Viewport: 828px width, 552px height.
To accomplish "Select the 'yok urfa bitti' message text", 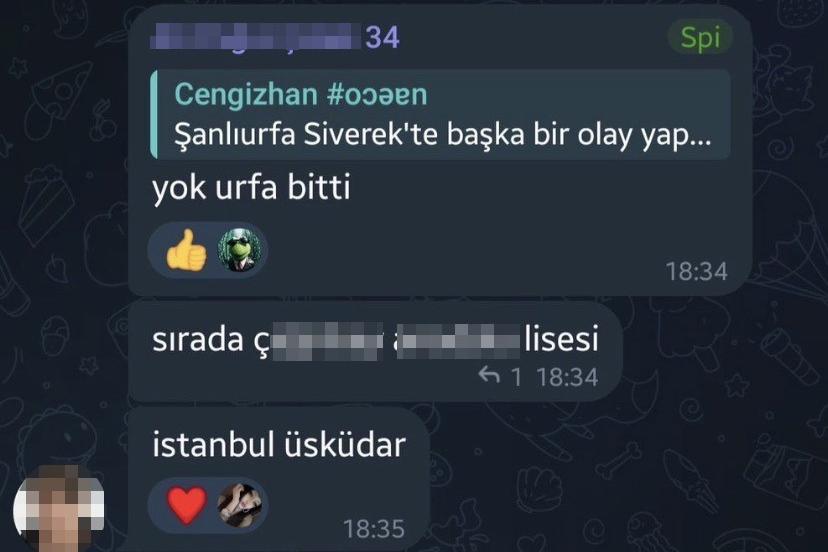I will (x=251, y=188).
